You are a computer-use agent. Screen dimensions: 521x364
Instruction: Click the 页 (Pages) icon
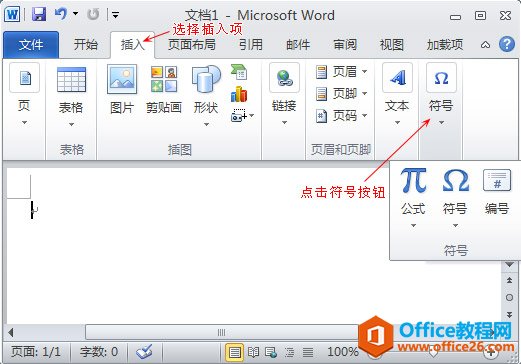tap(24, 79)
